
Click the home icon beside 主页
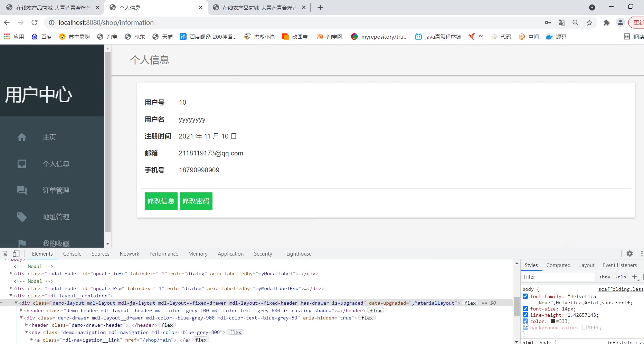pos(22,137)
